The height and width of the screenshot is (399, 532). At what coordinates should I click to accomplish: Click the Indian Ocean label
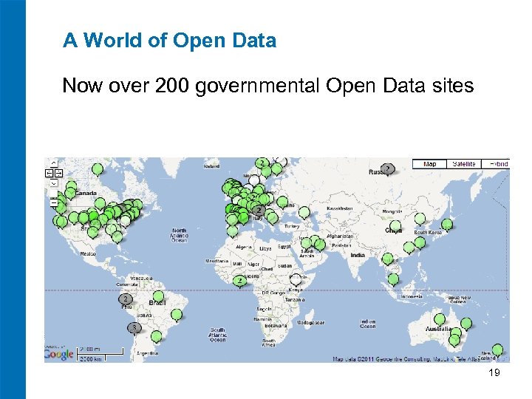[x=368, y=324]
